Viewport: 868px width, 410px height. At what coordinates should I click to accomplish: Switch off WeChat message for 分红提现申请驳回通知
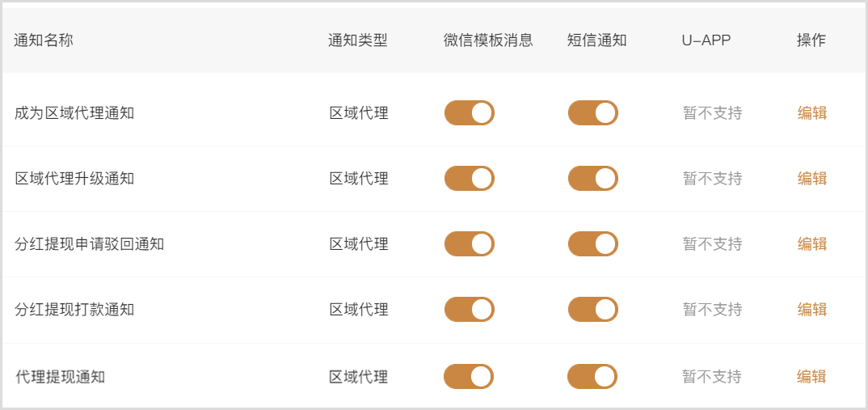[469, 244]
